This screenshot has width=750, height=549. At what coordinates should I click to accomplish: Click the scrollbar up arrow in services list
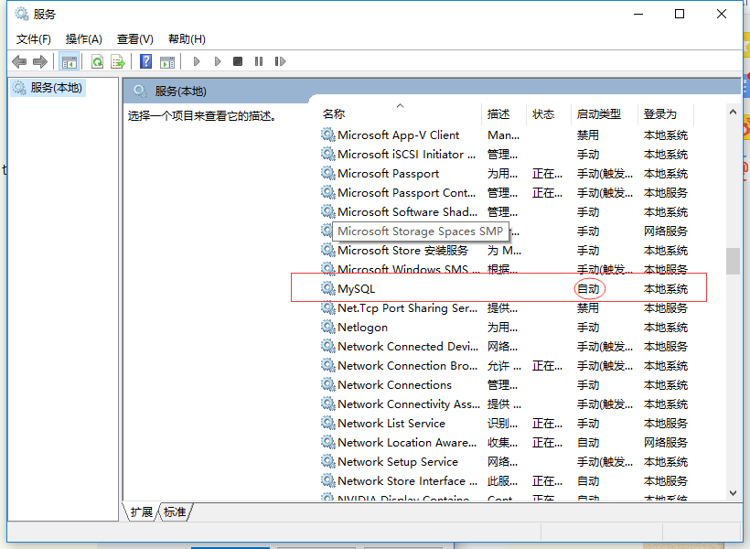point(733,112)
